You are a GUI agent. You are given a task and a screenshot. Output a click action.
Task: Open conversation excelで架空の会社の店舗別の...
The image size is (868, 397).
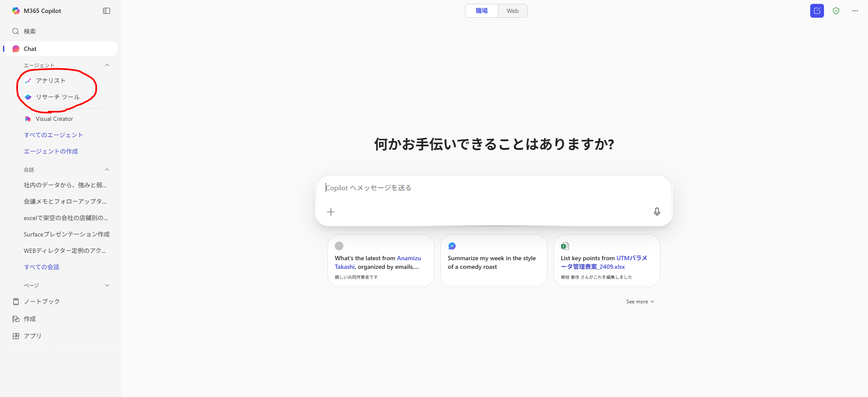66,218
